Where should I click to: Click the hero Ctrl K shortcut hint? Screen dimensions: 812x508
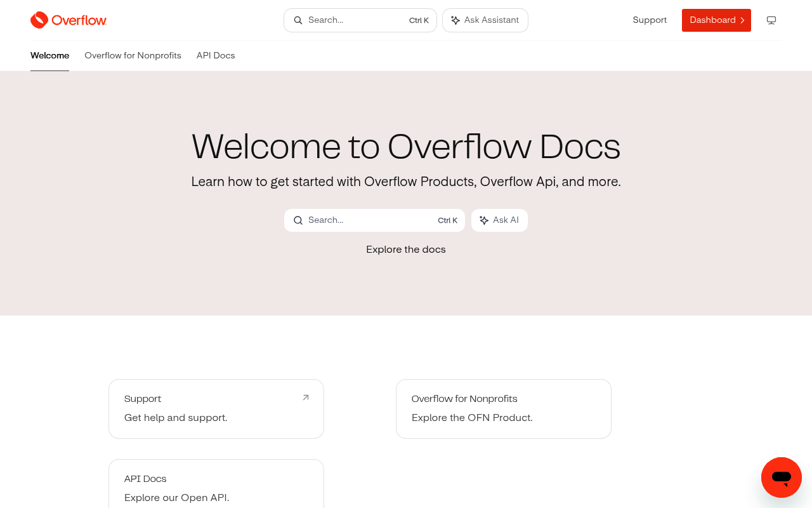(447, 220)
